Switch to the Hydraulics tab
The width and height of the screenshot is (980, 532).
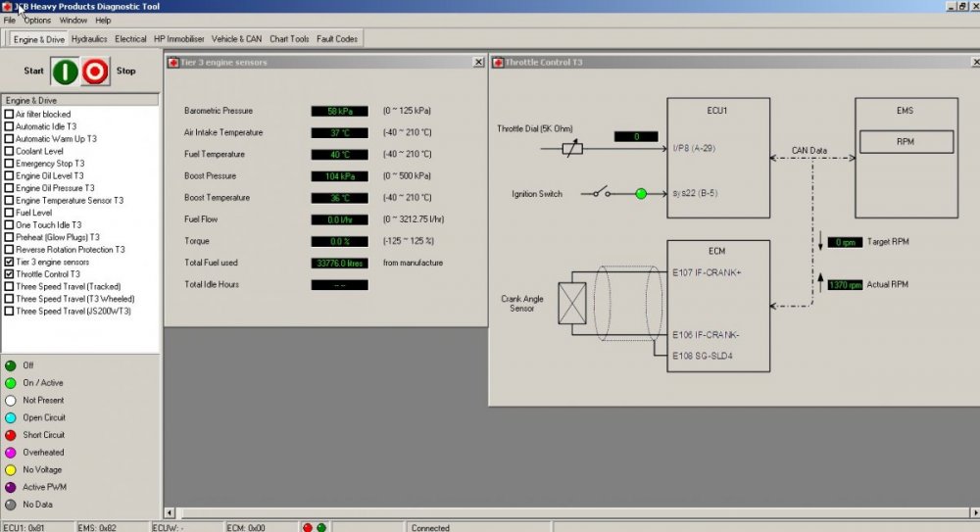[x=89, y=39]
